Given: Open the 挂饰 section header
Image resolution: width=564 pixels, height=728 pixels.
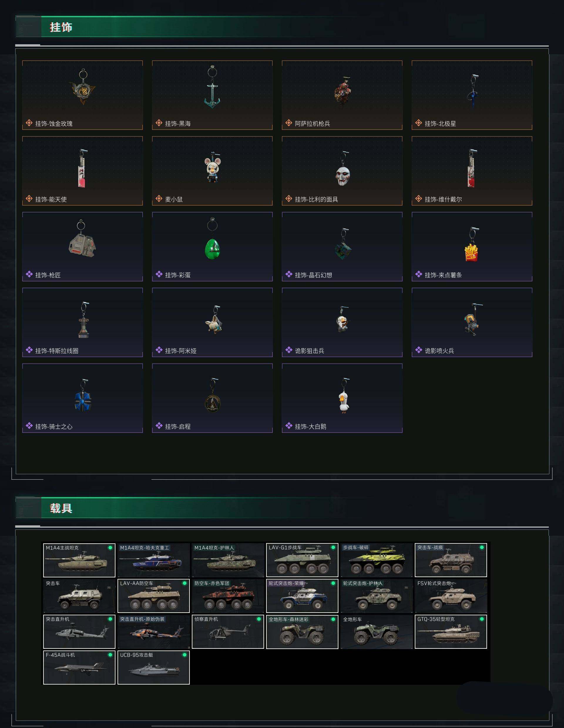Looking at the screenshot, I should (x=61, y=27).
